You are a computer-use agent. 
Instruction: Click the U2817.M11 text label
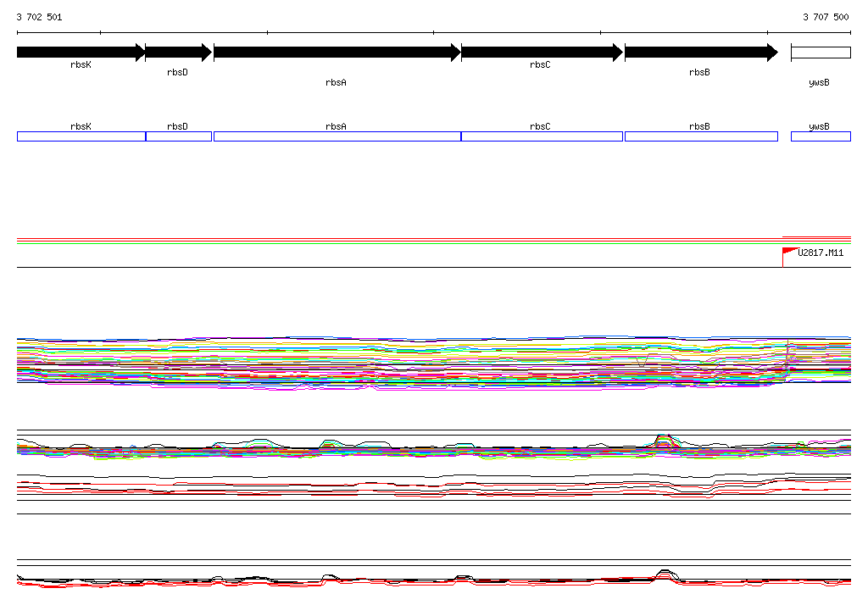coord(821,253)
